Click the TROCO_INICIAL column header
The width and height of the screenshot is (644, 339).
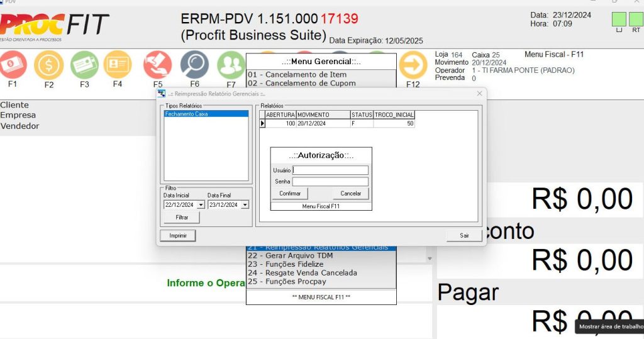point(394,115)
